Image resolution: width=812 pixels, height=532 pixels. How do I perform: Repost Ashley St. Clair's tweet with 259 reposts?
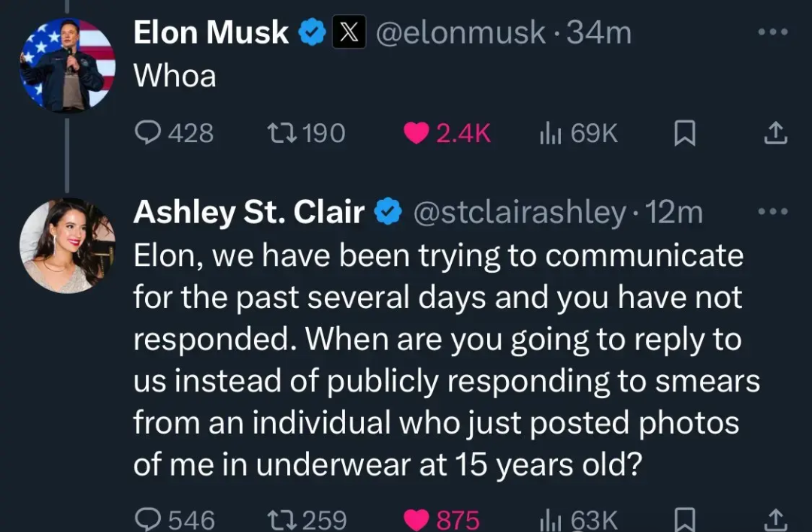[307, 519]
